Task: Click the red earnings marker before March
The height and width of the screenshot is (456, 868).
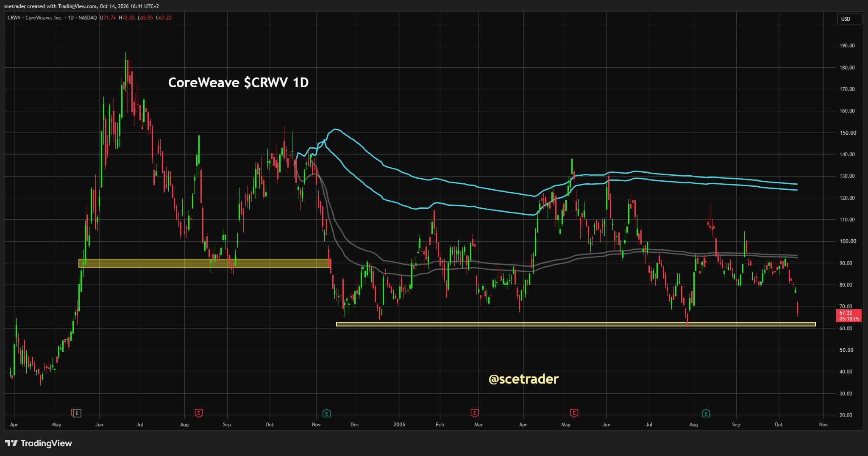Action: (475, 413)
